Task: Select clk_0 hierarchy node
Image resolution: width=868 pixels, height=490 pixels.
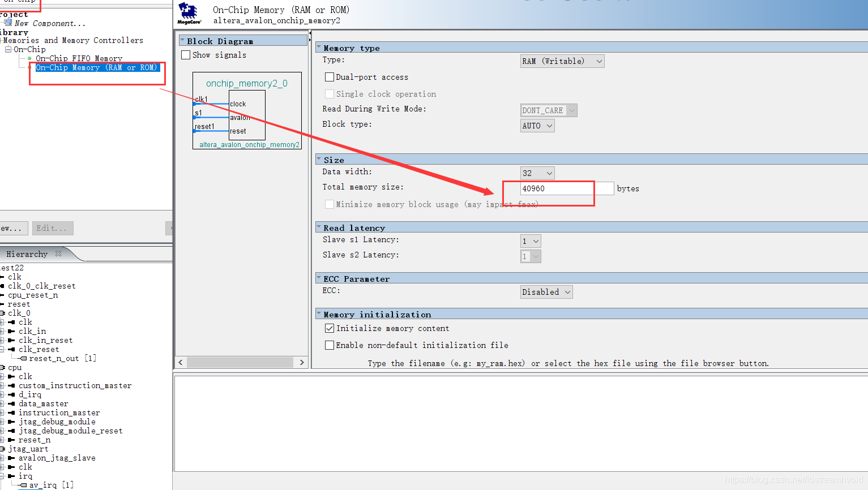Action: pos(19,313)
